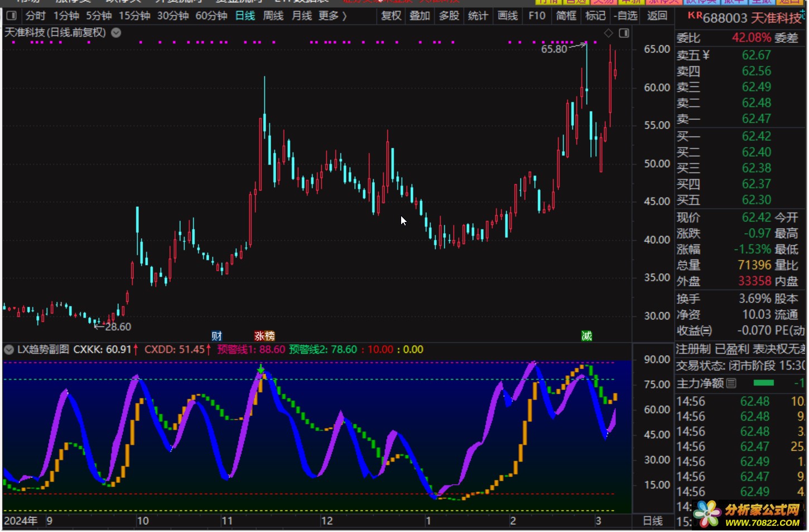Click the 换手 3.69% value
The height and width of the screenshot is (532, 809).
(x=755, y=298)
